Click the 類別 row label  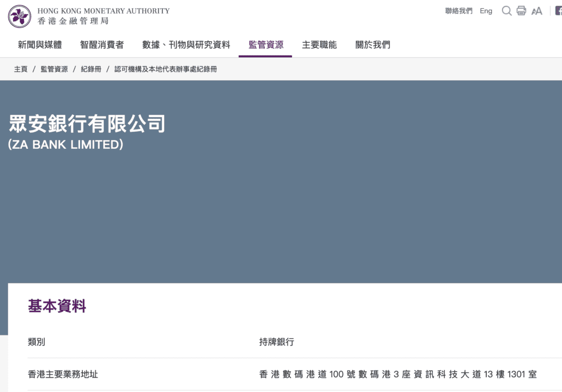click(37, 342)
